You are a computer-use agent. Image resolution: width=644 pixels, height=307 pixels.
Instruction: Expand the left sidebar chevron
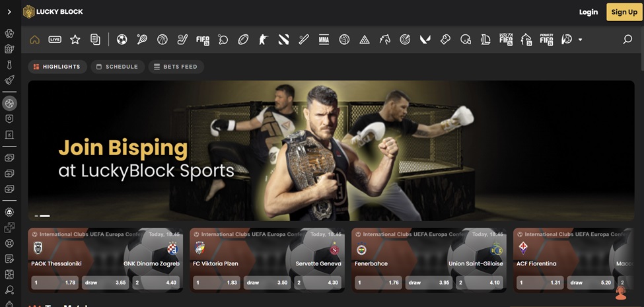[9, 12]
